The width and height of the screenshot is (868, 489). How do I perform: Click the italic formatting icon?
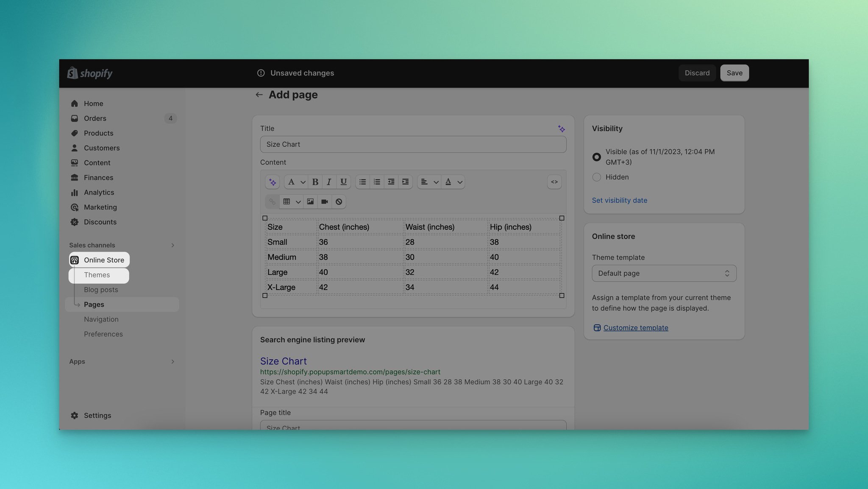pos(329,181)
